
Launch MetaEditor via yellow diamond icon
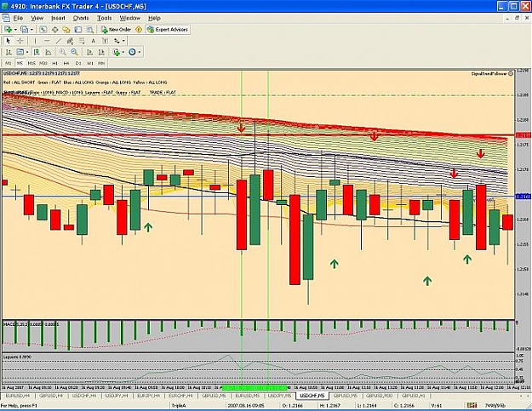tap(139, 30)
